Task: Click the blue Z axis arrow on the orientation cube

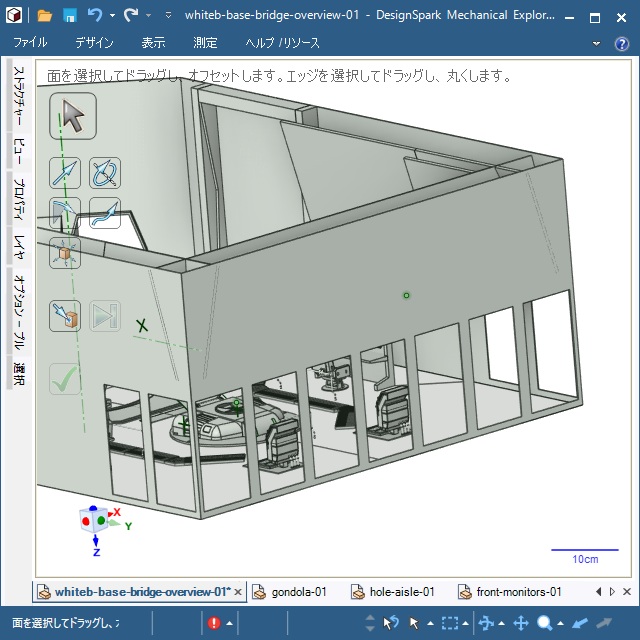Action: (96, 542)
